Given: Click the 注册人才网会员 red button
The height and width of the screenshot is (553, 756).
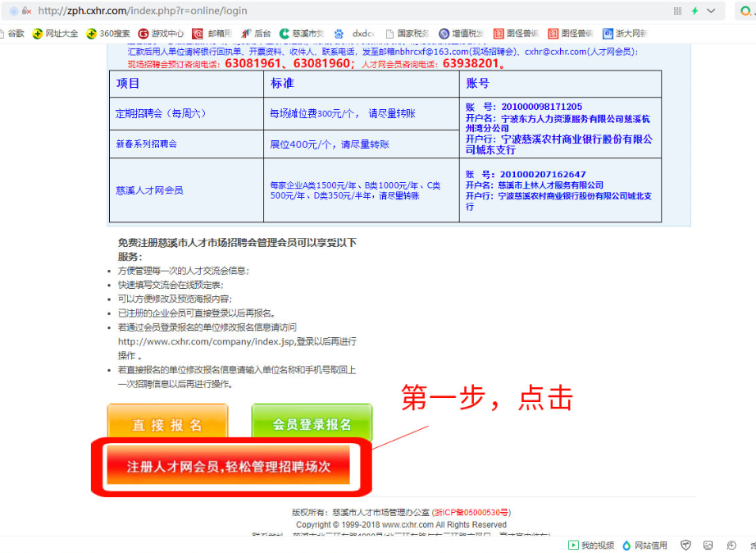Looking at the screenshot, I should [228, 466].
